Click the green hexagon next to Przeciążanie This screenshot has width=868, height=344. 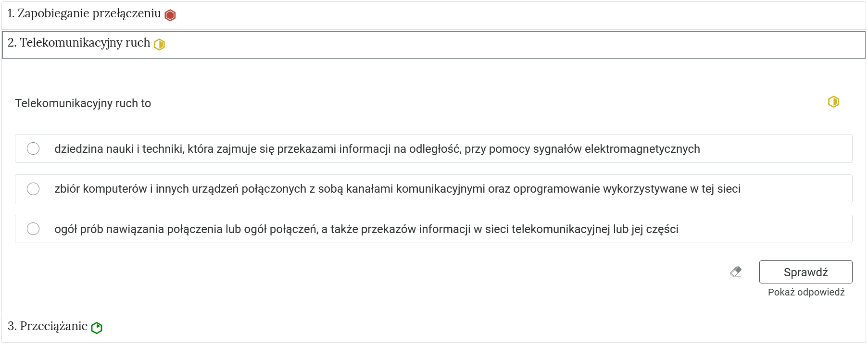tap(98, 326)
